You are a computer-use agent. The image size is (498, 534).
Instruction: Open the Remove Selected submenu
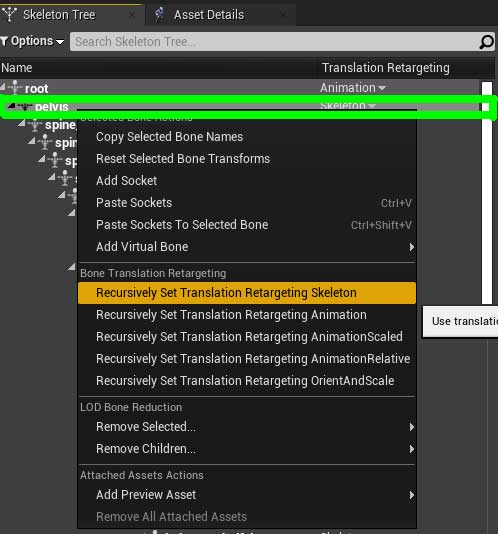pos(247,427)
